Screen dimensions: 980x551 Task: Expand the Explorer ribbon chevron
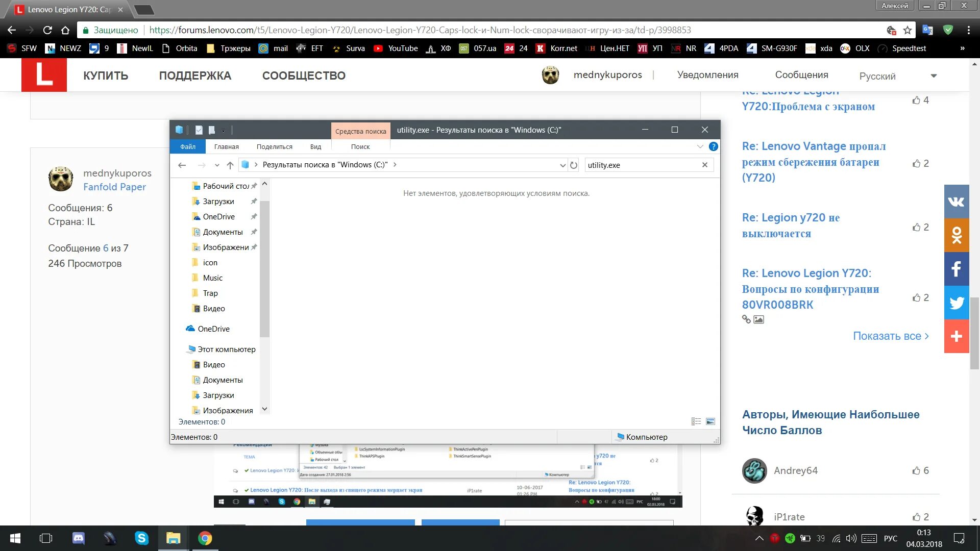(700, 146)
